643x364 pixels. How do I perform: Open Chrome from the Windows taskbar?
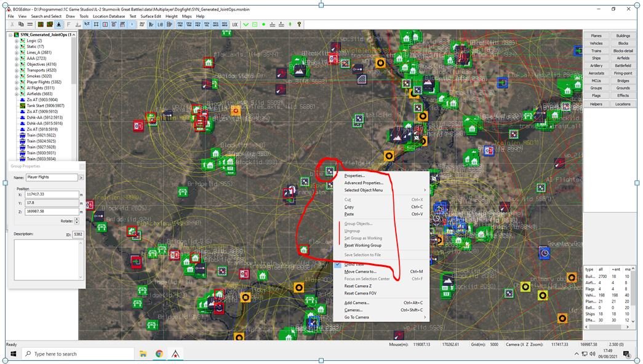(159, 354)
